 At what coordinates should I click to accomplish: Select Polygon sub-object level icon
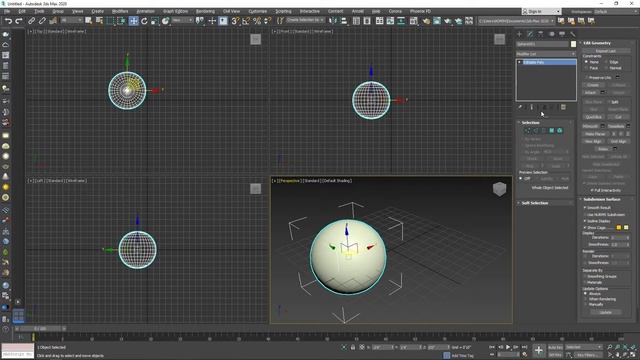tap(551, 131)
